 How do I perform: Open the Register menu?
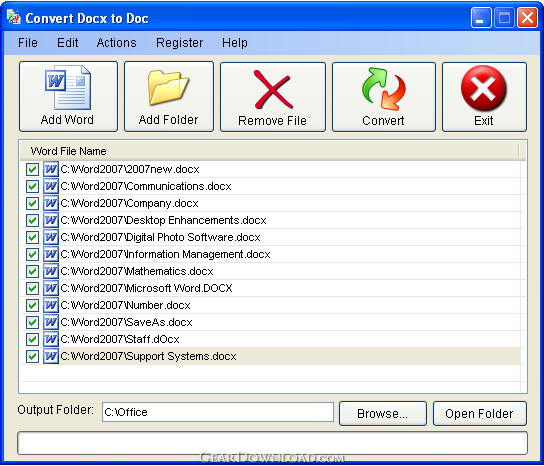tap(179, 43)
